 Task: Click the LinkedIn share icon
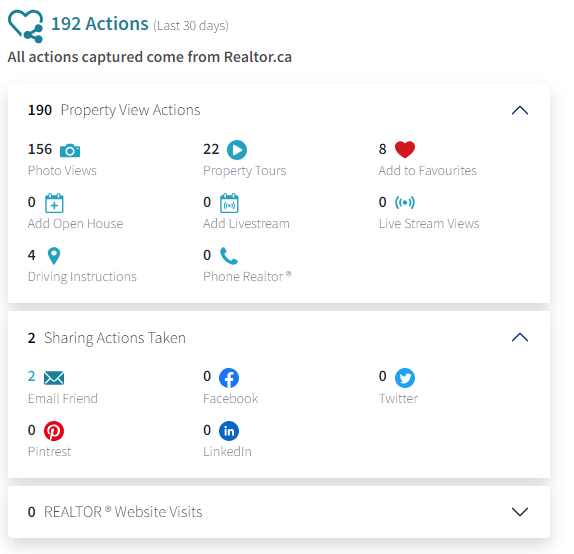coord(229,431)
